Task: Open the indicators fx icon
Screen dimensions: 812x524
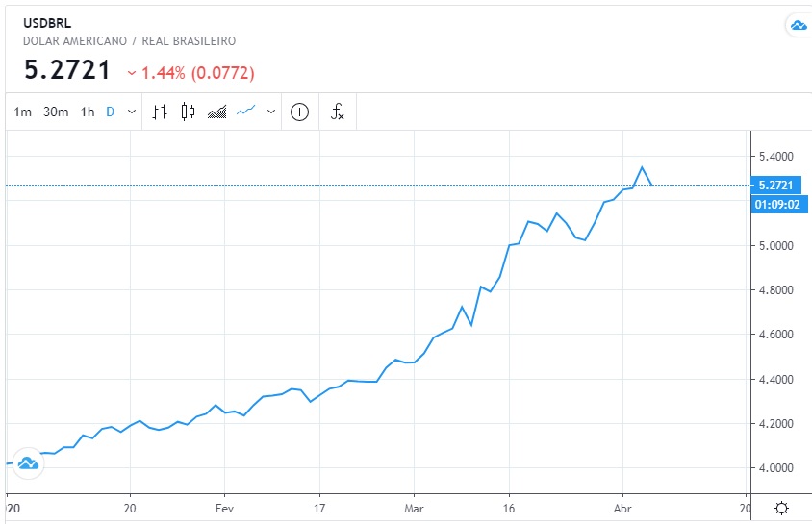Action: pos(338,112)
